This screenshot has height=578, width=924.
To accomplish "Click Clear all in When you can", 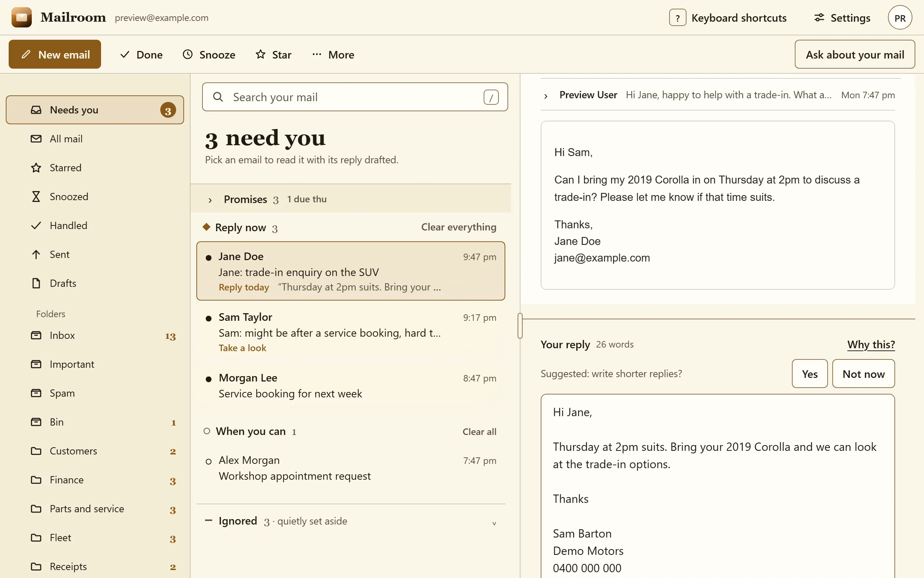I will click(x=479, y=432).
